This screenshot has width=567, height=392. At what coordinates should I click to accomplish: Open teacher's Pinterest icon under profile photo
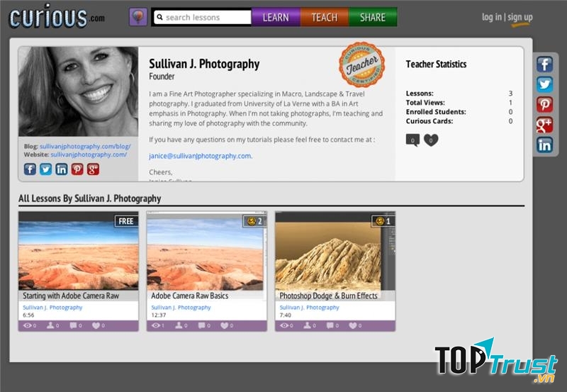77,169
